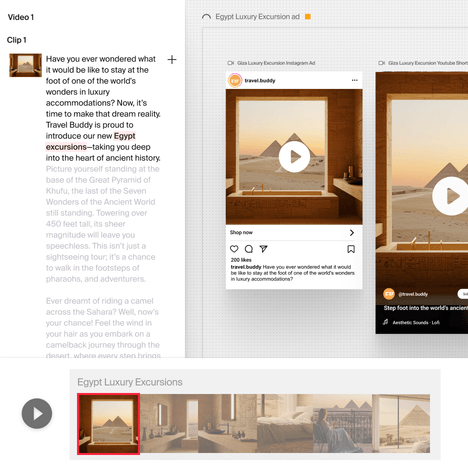Play the YouTube Shorts ad video
This screenshot has height=468, width=468.
pyautogui.click(x=451, y=196)
